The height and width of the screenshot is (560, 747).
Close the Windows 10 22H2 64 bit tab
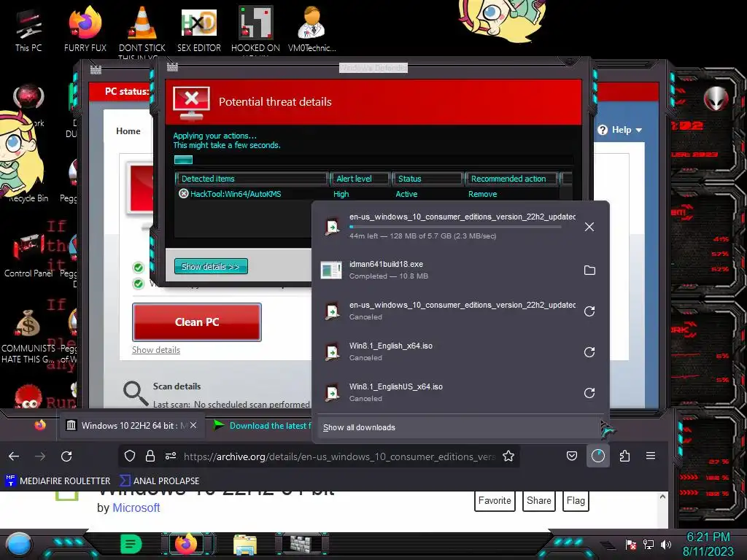coord(193,425)
